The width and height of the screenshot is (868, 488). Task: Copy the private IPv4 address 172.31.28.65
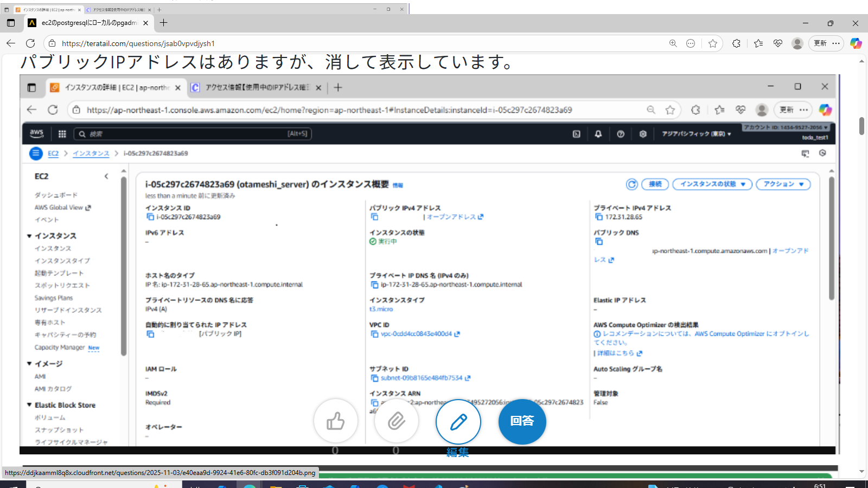click(x=599, y=217)
